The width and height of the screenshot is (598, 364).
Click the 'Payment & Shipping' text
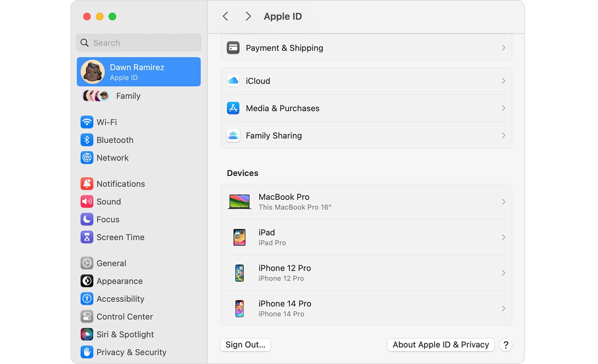coord(284,48)
